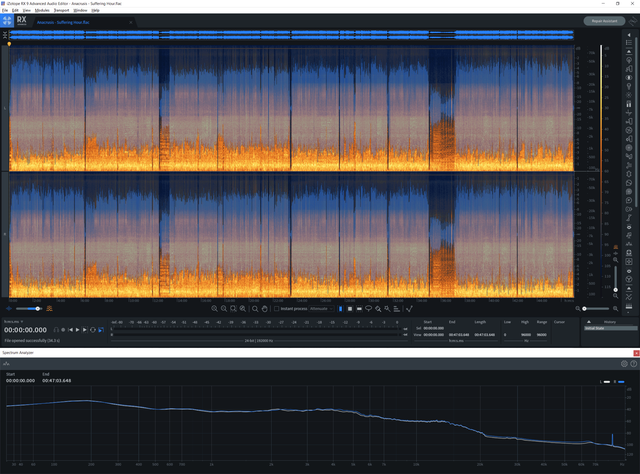This screenshot has width=640, height=474.
Task: Collapse the lower module group expander
Action: point(629,288)
